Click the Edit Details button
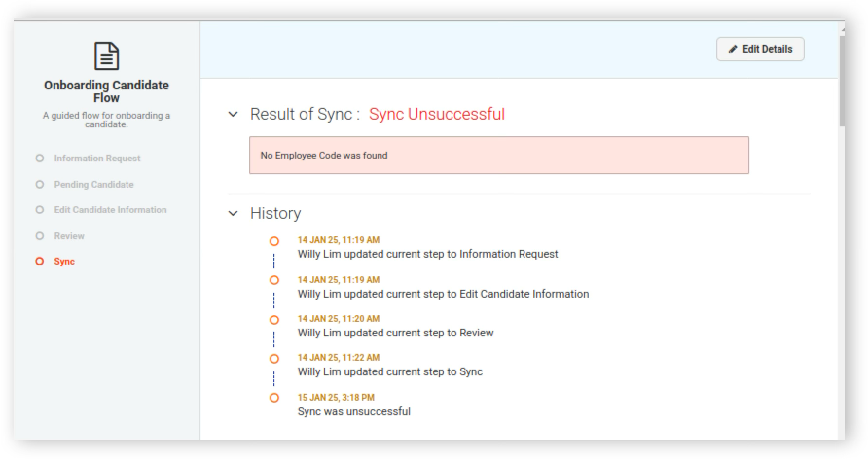Viewport: 868px width, 459px height. tap(760, 49)
